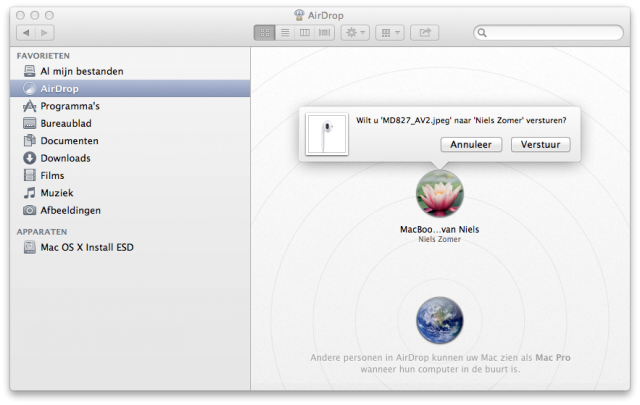The image size is (640, 405).
Task: Open Bureaublad folder in sidebar
Action: (x=65, y=123)
